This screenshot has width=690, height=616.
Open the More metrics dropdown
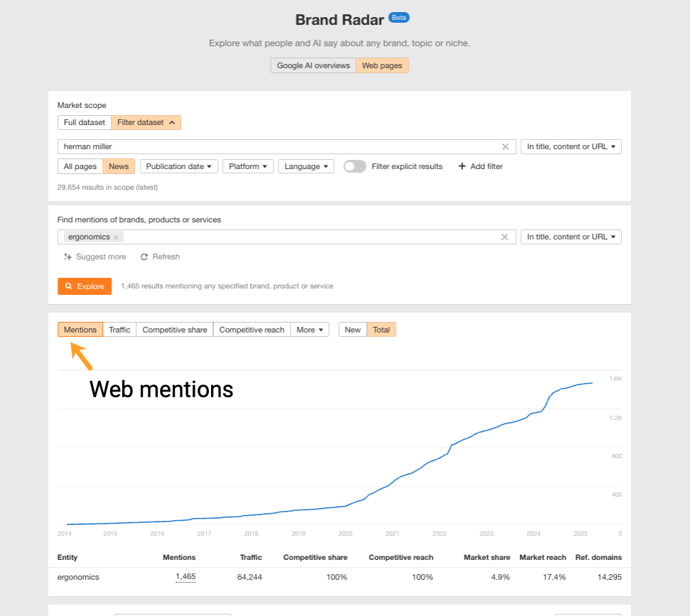310,330
